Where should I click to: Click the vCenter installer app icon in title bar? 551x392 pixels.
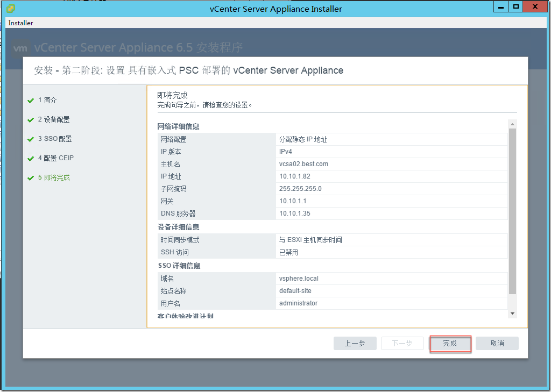(x=11, y=9)
